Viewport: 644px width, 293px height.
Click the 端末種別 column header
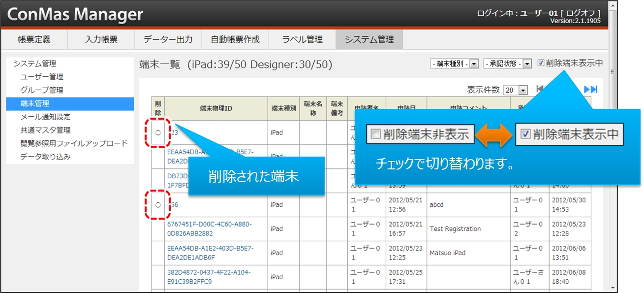coord(284,108)
